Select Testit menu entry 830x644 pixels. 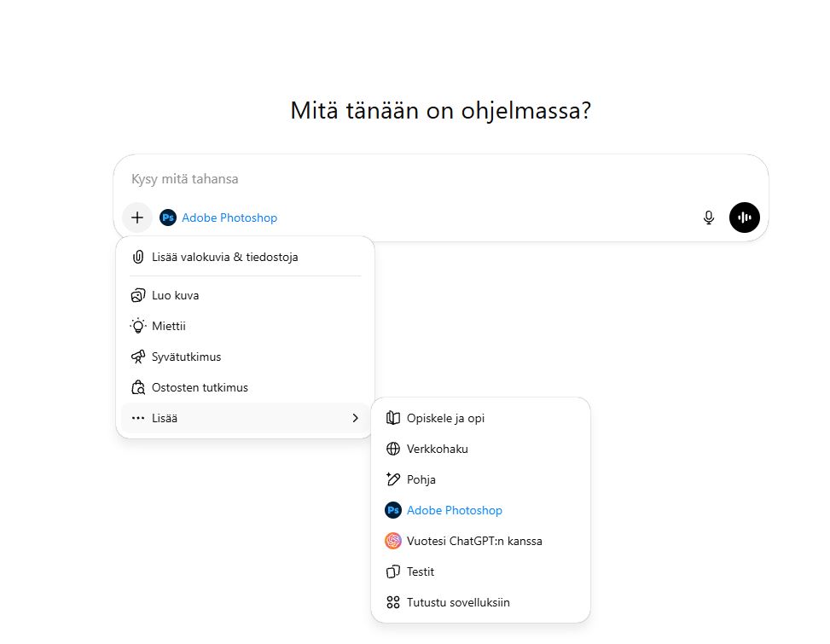pyautogui.click(x=421, y=571)
